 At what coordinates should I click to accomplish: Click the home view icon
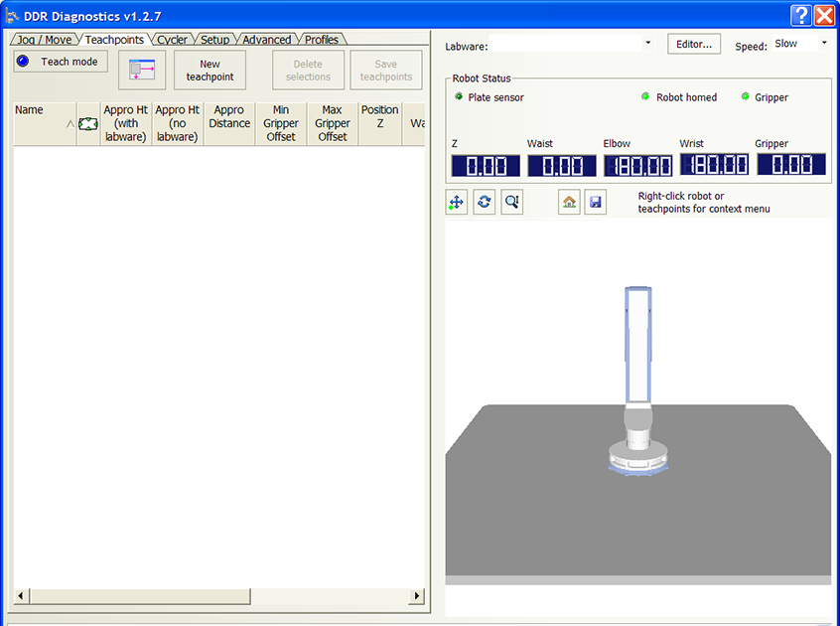point(569,202)
